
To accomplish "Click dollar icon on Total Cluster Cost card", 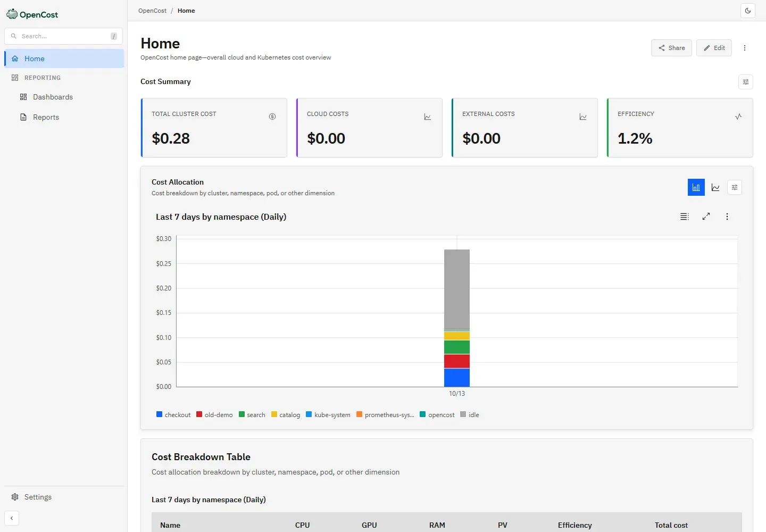I will 272,117.
